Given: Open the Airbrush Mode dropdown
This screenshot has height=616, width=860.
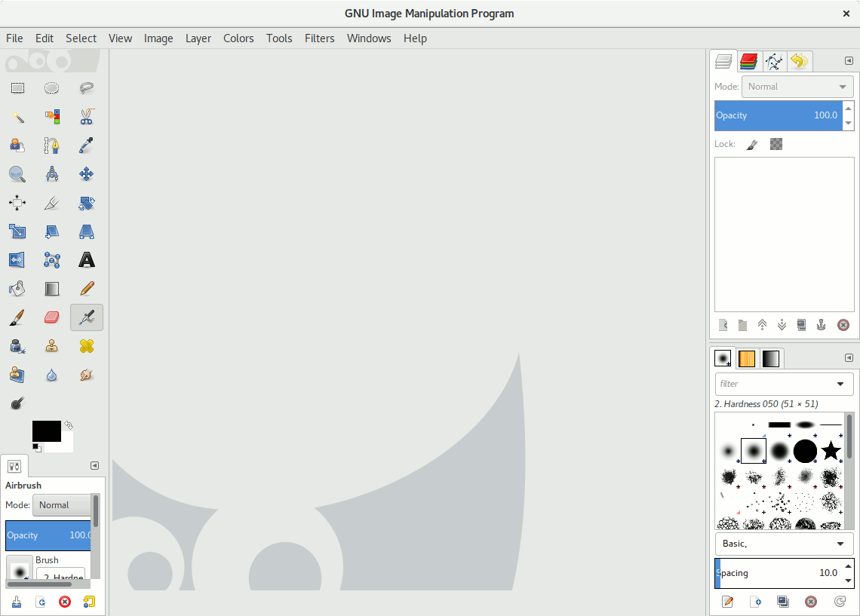Looking at the screenshot, I should [62, 505].
